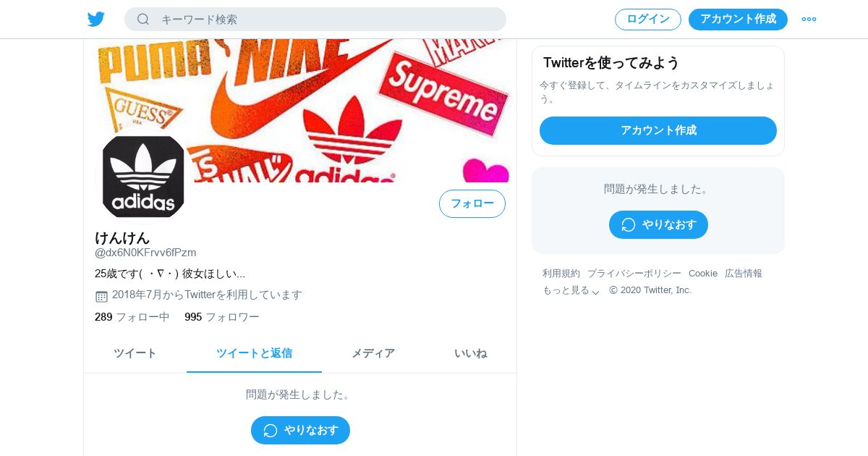Select the ツイートと返信 tab
The width and height of the screenshot is (868, 456).
pos(254,353)
